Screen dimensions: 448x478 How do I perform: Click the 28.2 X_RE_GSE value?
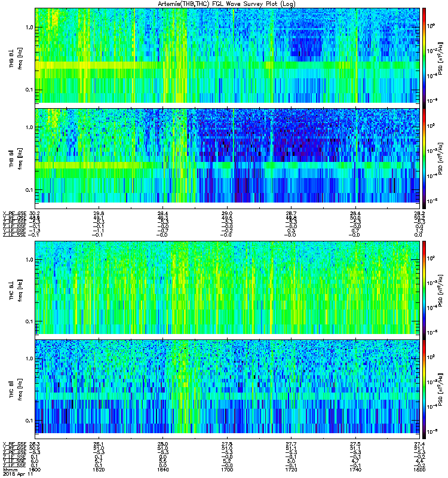click(419, 213)
